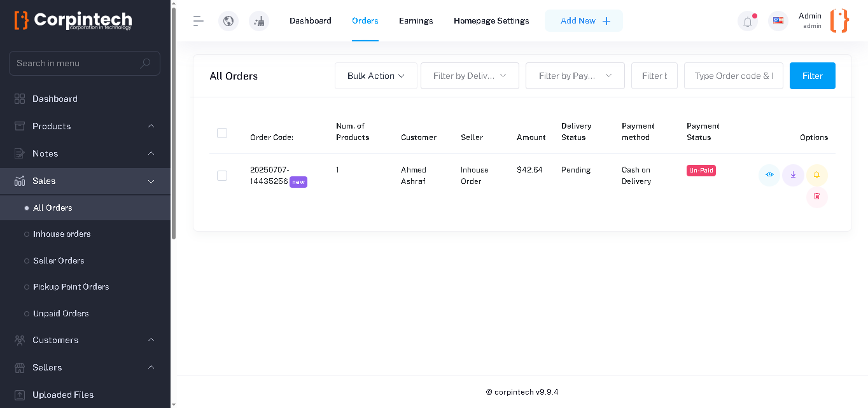Delete the order using the trash icon
This screenshot has height=408, width=868.
[817, 197]
